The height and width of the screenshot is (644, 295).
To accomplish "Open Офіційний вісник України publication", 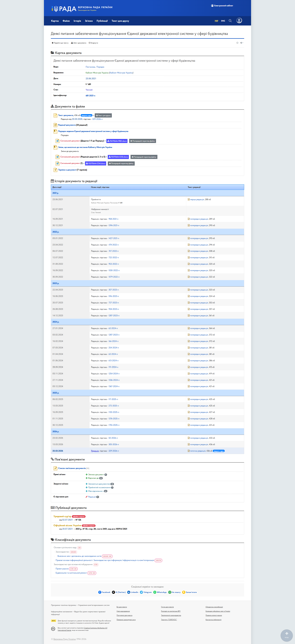I will tap(68, 525).
